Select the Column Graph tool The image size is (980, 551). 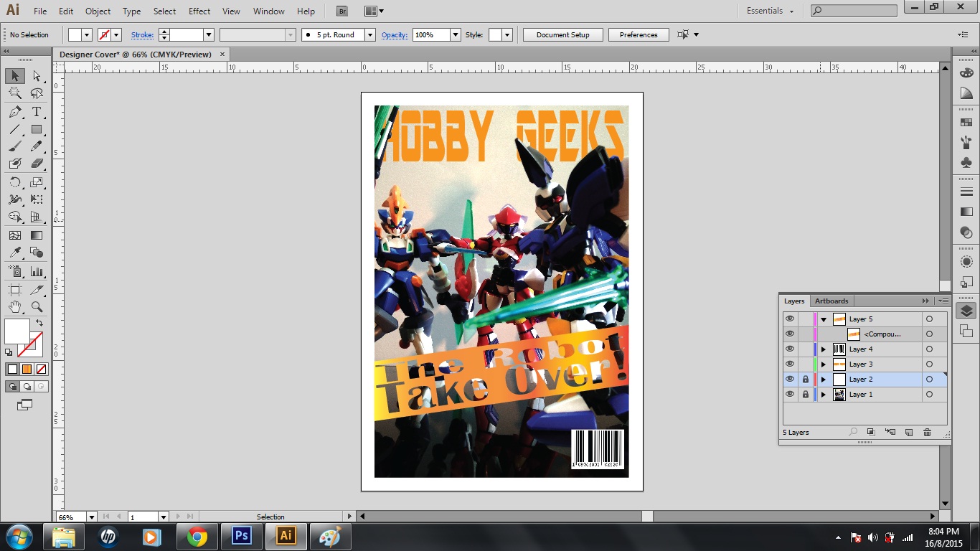[x=37, y=271]
